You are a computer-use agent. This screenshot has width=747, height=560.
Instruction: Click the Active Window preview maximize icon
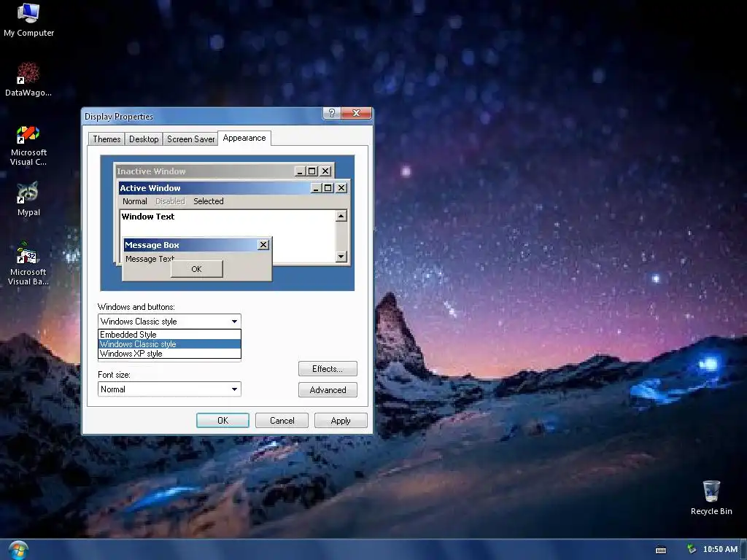pos(328,188)
